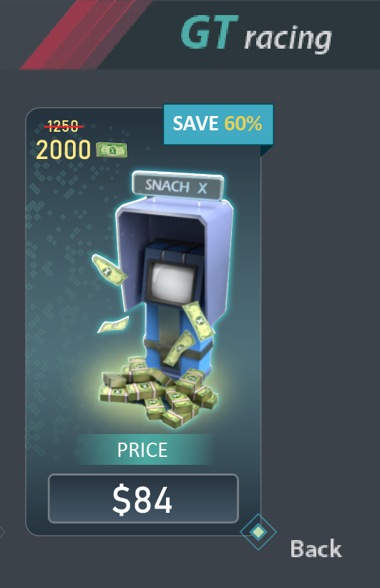This screenshot has width=380, height=588.
Task: Click the yellow 2000 cash amount
Action: coord(63,150)
